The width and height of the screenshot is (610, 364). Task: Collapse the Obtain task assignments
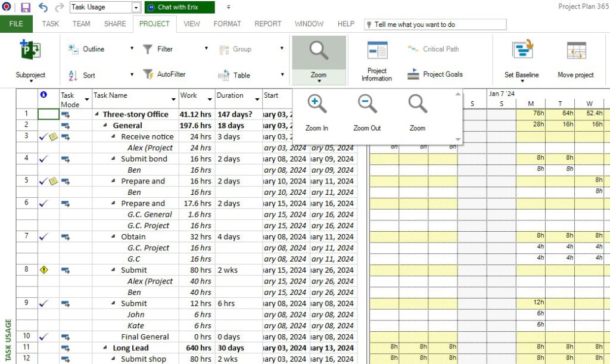(x=113, y=237)
